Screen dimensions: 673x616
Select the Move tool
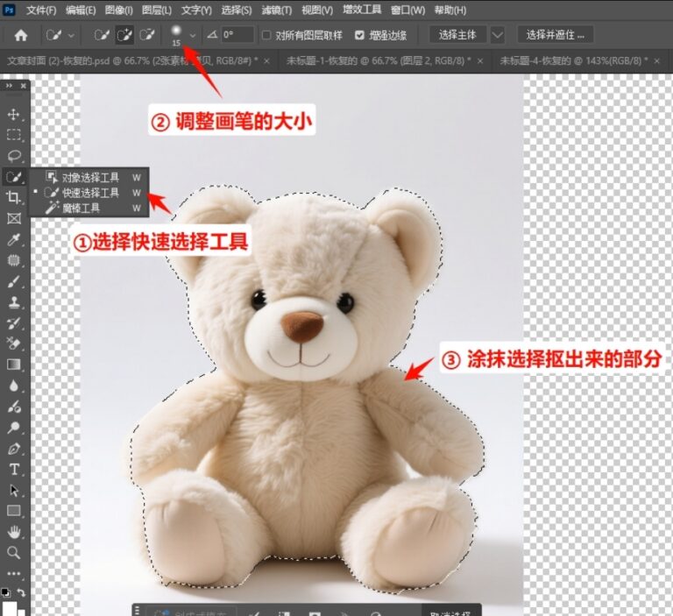click(13, 114)
